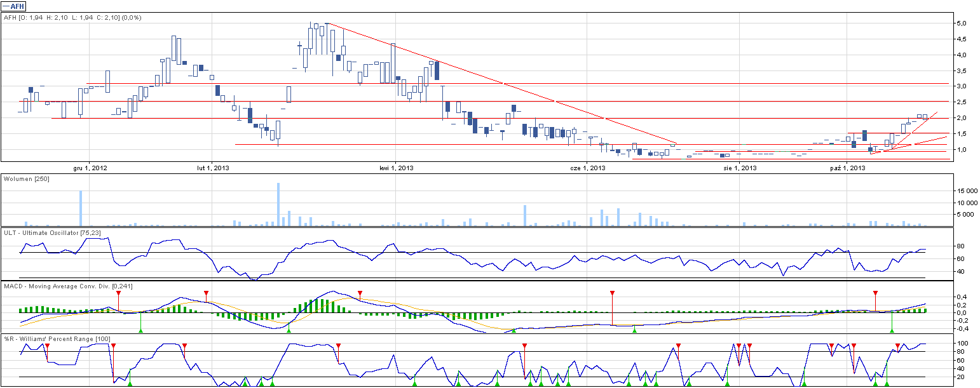Click the leftmost red MACD sell marker
Screen dimensions: 980x388
(118, 293)
